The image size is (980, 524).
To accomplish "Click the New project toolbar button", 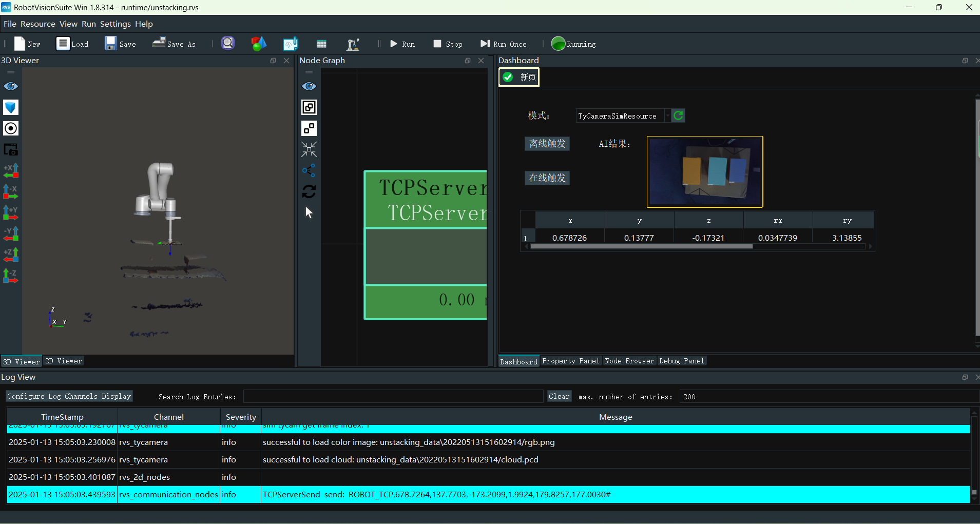I will click(x=27, y=44).
